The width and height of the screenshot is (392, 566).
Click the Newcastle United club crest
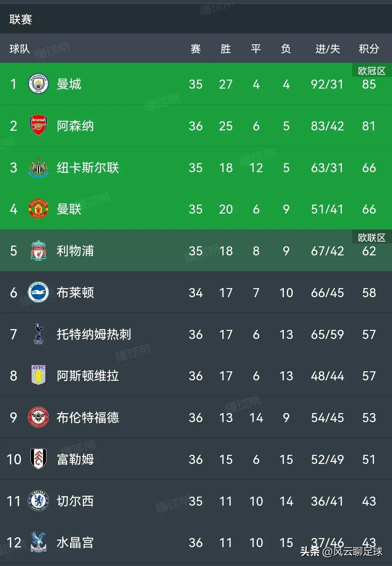coord(38,167)
